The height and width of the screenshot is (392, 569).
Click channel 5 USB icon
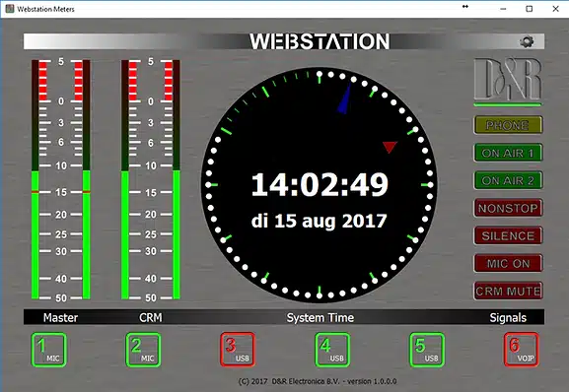coord(427,350)
